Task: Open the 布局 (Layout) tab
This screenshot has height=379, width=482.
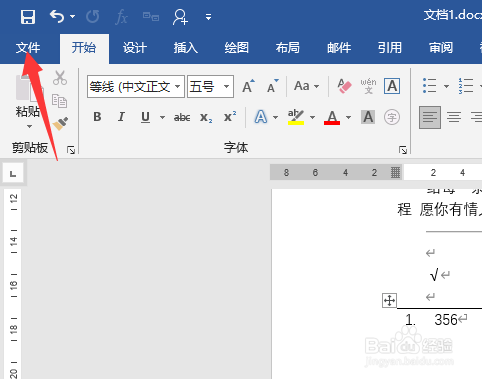Action: coord(288,48)
